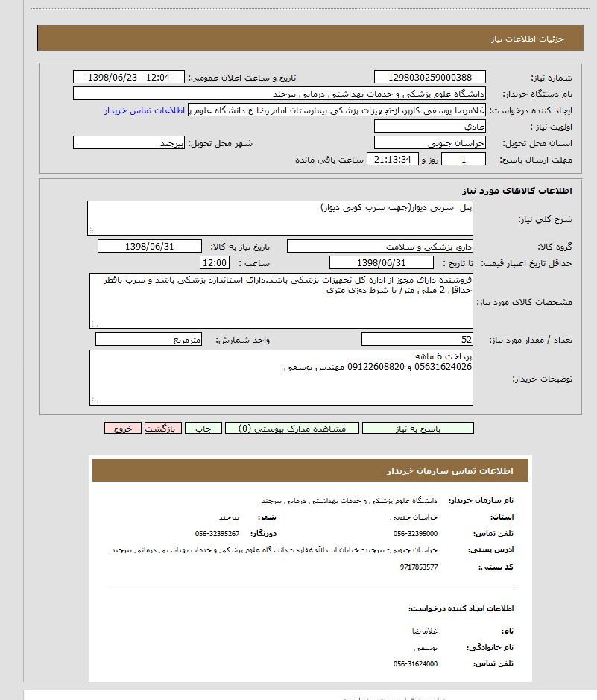Click the 'خروج' exit button
Screen dimensions: 597x700
coord(123,429)
